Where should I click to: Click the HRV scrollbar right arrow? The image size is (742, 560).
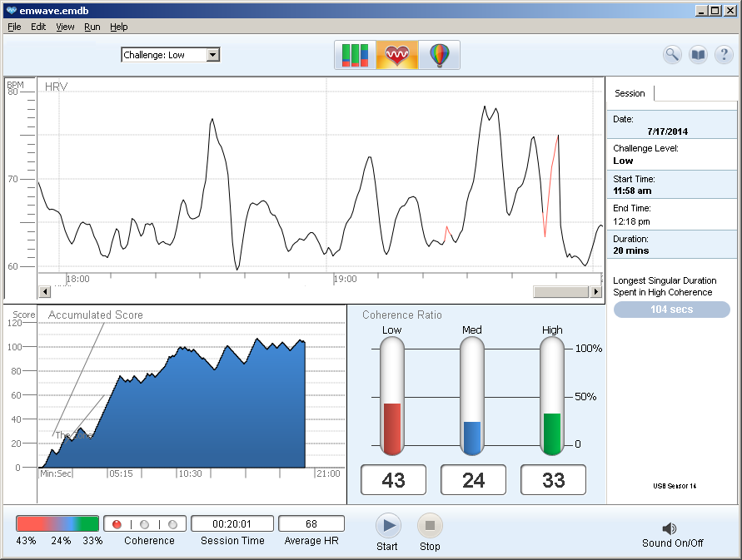[x=595, y=291]
